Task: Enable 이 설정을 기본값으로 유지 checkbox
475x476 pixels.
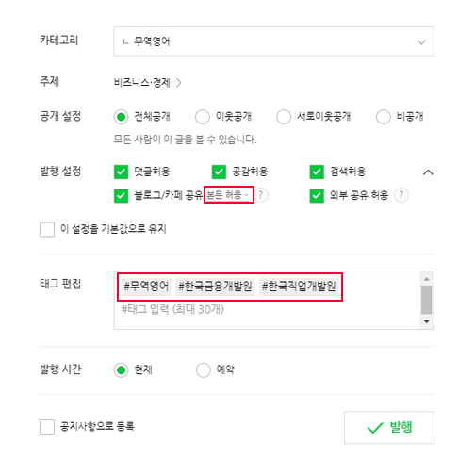Action: [47, 229]
